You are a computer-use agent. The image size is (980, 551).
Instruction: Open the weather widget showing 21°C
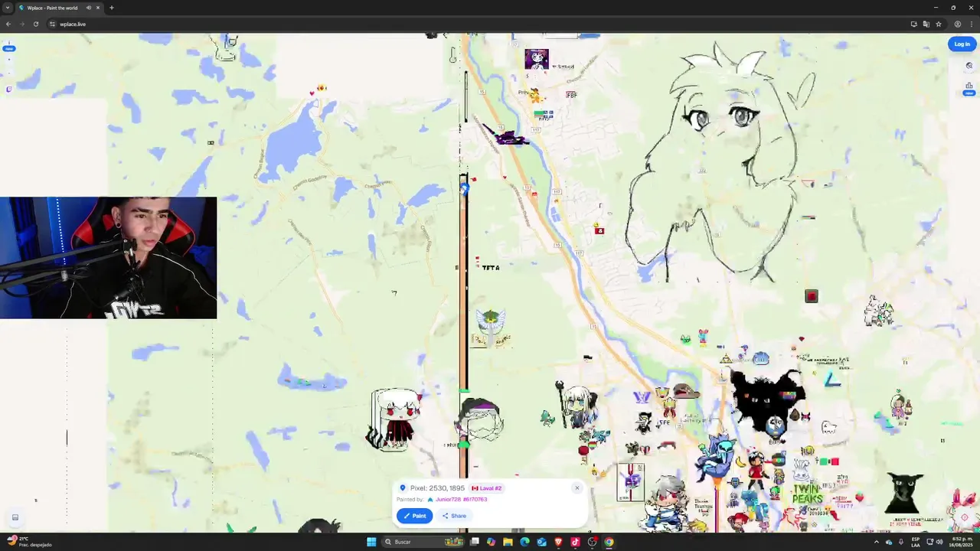click(28, 542)
